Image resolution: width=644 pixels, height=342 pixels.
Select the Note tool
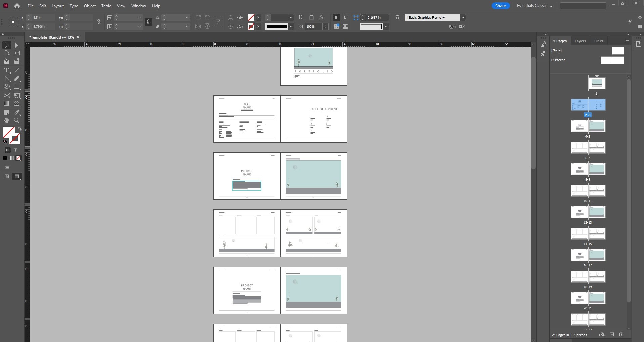[7, 112]
